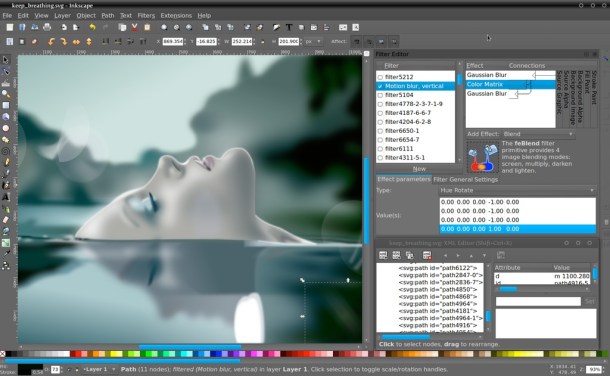Enable filter6650-1 checkbox
This screenshot has height=376, width=610.
[380, 131]
